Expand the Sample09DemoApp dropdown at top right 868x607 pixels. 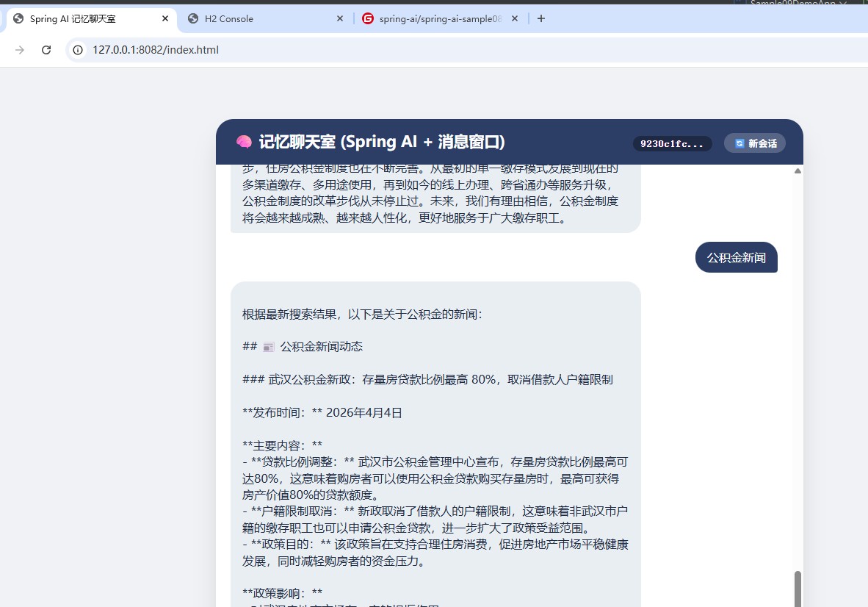click(843, 3)
